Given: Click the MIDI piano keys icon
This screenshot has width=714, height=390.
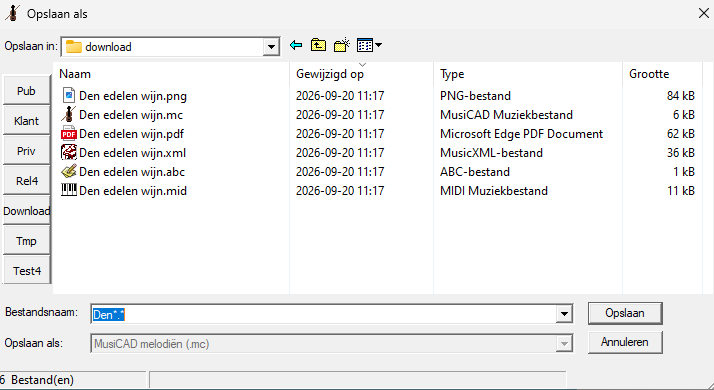Looking at the screenshot, I should 69,190.
